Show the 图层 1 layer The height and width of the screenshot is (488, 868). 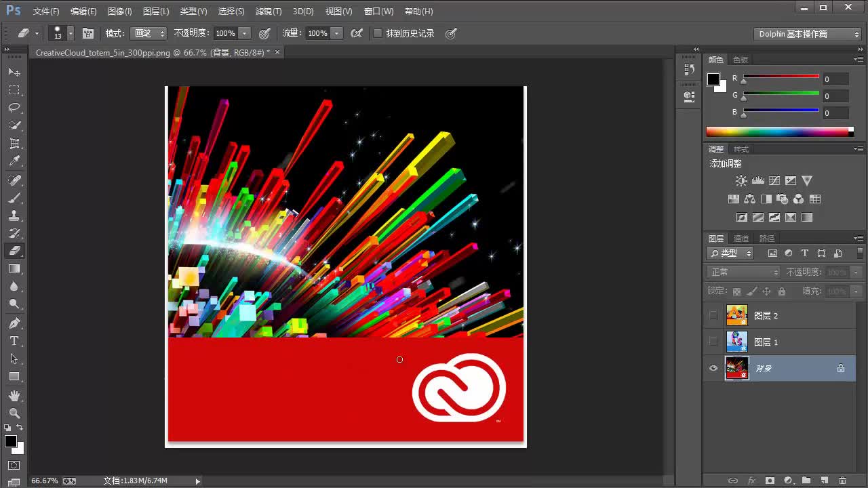[x=713, y=342]
